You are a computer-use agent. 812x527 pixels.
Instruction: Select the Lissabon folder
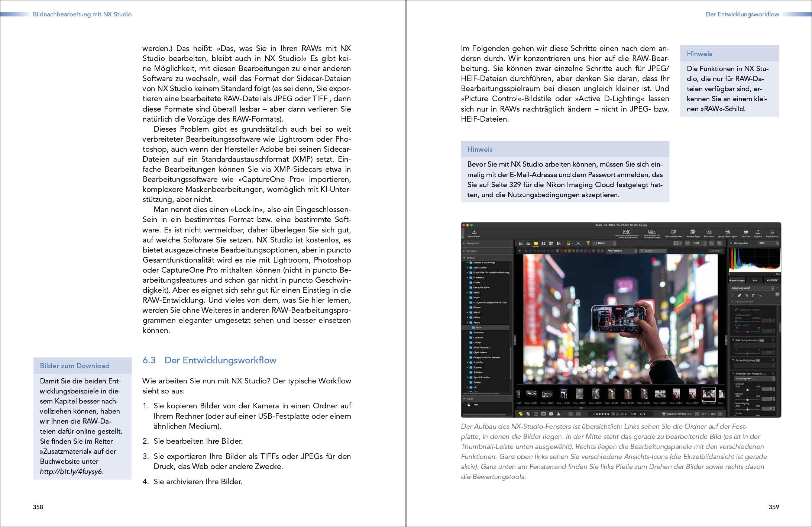[x=476, y=337]
